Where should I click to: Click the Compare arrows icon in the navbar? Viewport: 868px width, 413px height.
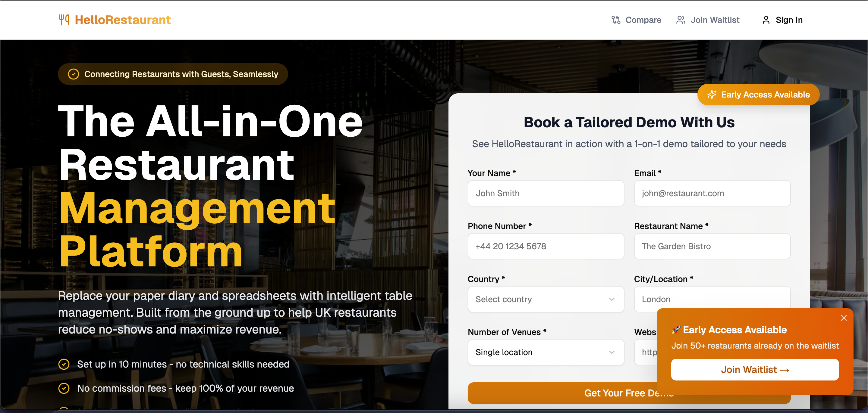click(x=616, y=20)
